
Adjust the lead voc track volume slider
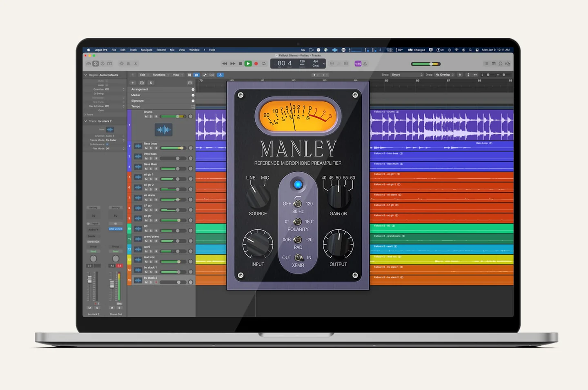(178, 261)
